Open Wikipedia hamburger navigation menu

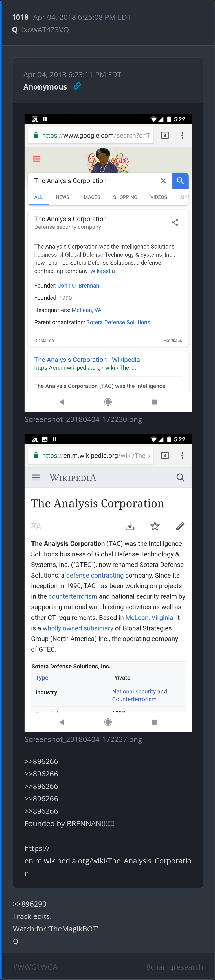click(x=36, y=478)
